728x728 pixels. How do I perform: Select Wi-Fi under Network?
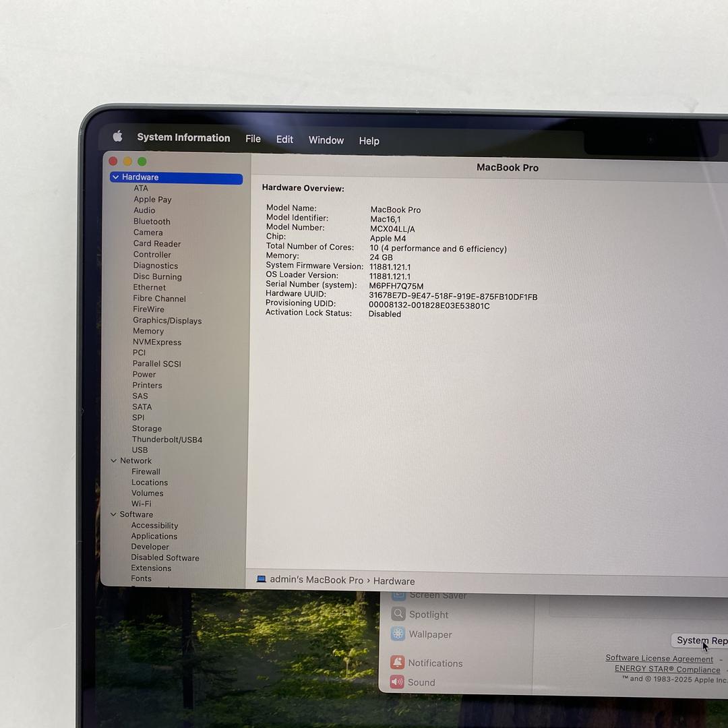click(141, 504)
